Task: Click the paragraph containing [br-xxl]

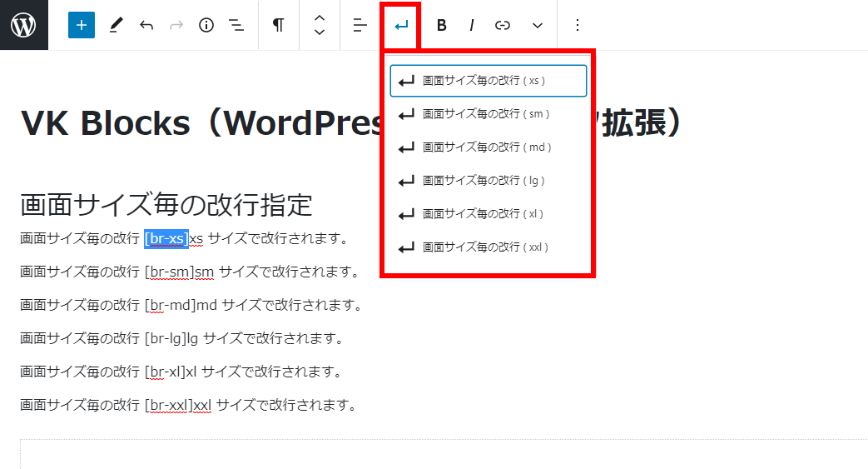Action: [189, 405]
